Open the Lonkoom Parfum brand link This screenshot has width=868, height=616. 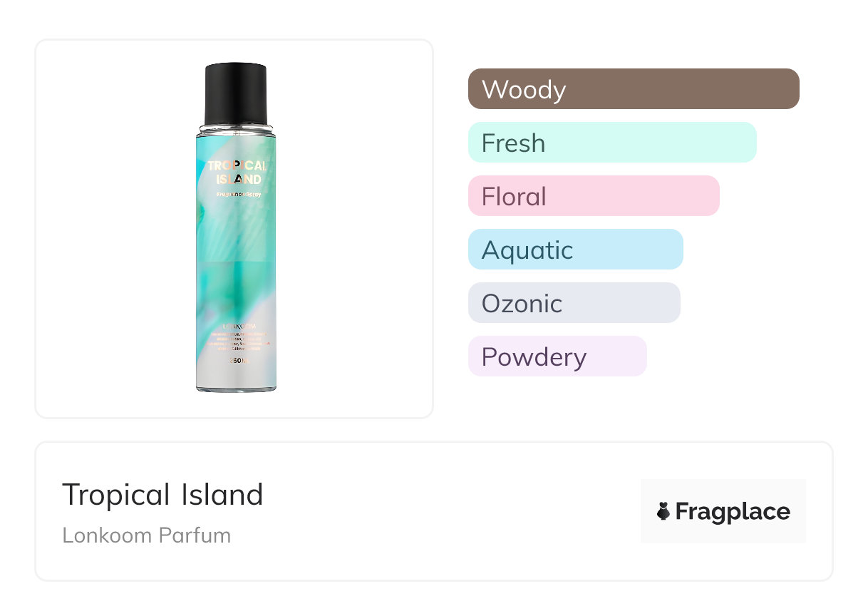(146, 535)
